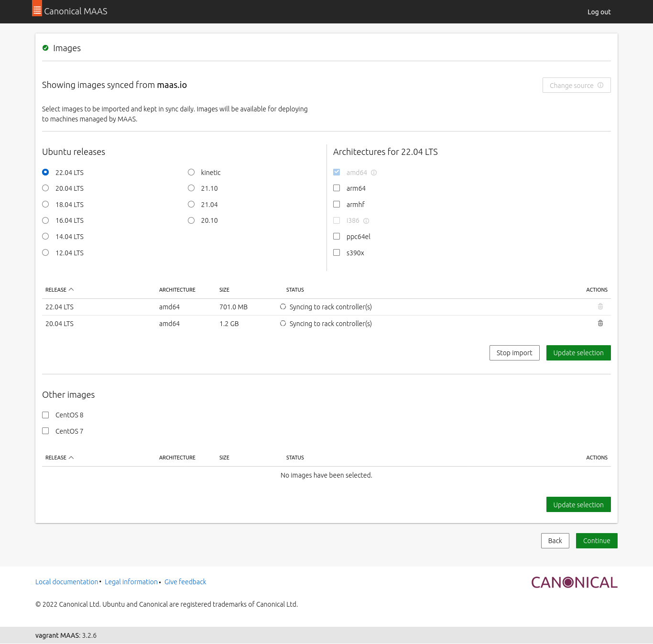Select the 21.04 release
The width and height of the screenshot is (653, 644).
coord(191,204)
